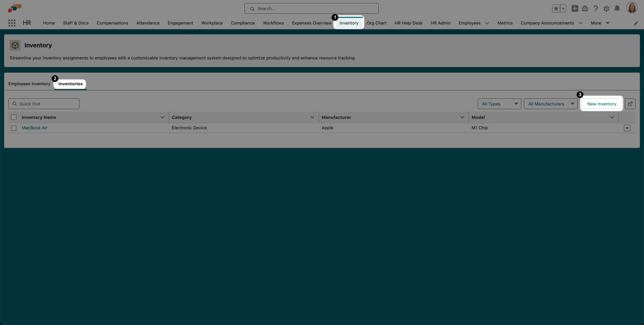644x325 pixels.
Task: Open the settings gear icon
Action: point(606,8)
